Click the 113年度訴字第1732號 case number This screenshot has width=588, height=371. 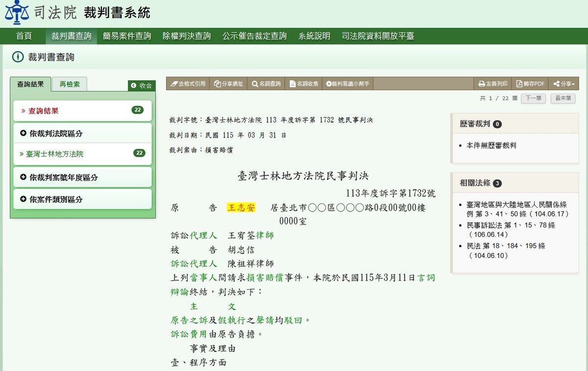(391, 193)
